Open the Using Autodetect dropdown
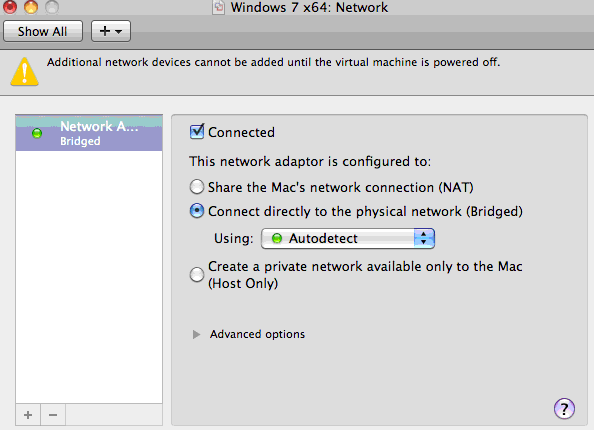Screen dimensions: 594x430 click(348, 238)
